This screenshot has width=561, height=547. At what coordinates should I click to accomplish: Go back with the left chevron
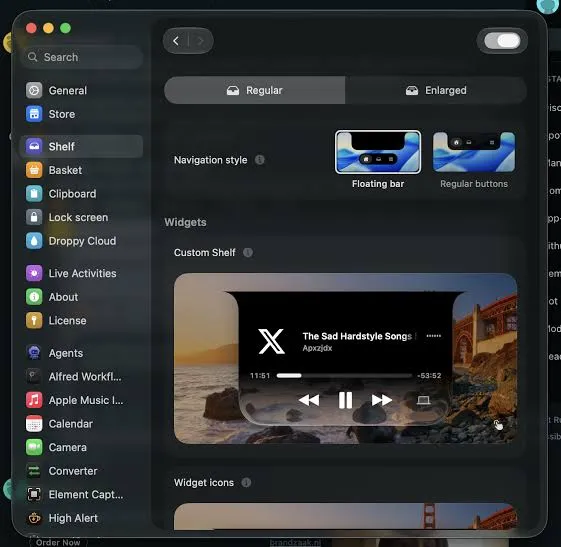176,41
